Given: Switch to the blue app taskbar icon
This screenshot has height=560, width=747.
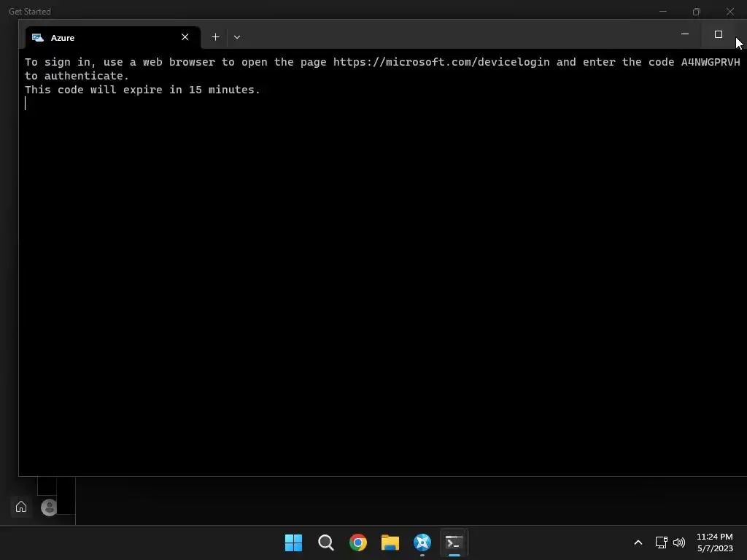Looking at the screenshot, I should click(422, 542).
